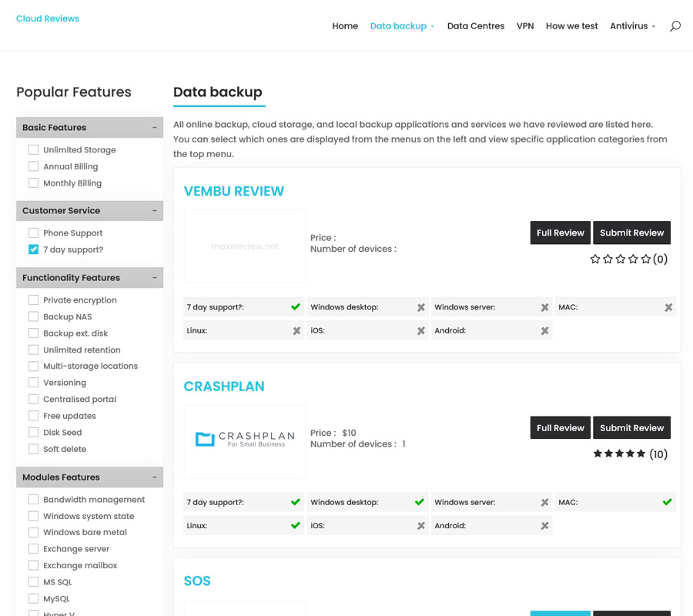Tick the Annual Billing checkbox
This screenshot has height=616, width=693.
click(33, 166)
